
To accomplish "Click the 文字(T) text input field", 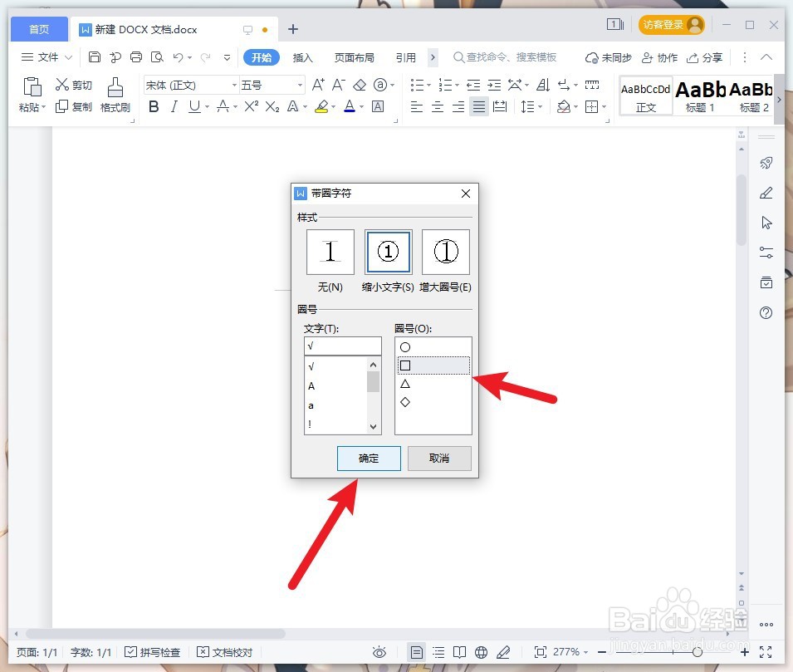I will click(x=343, y=346).
